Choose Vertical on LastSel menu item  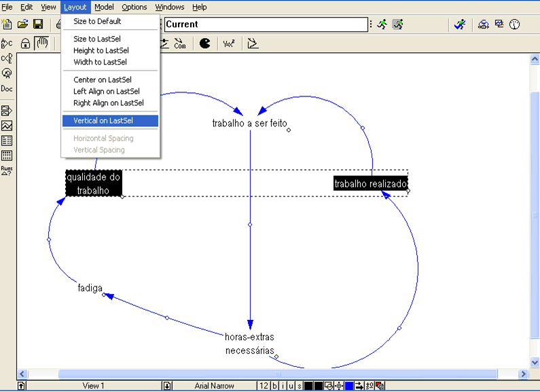[103, 121]
